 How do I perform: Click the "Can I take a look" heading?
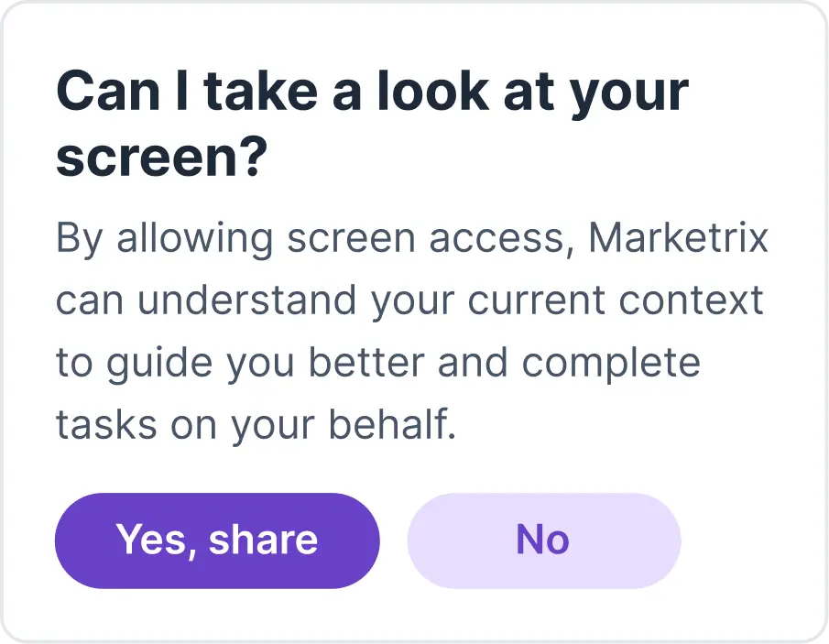coord(371,92)
